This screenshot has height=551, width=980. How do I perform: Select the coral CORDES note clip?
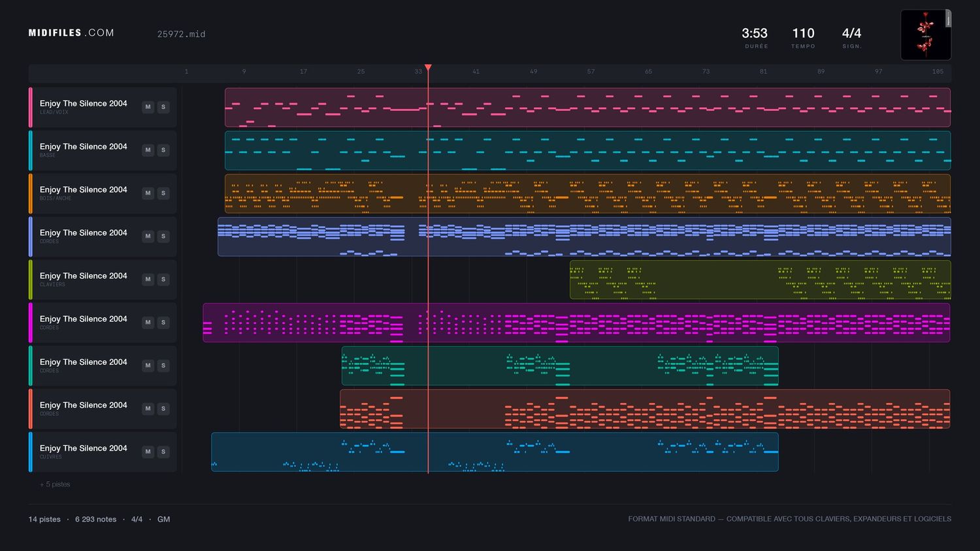click(645, 409)
